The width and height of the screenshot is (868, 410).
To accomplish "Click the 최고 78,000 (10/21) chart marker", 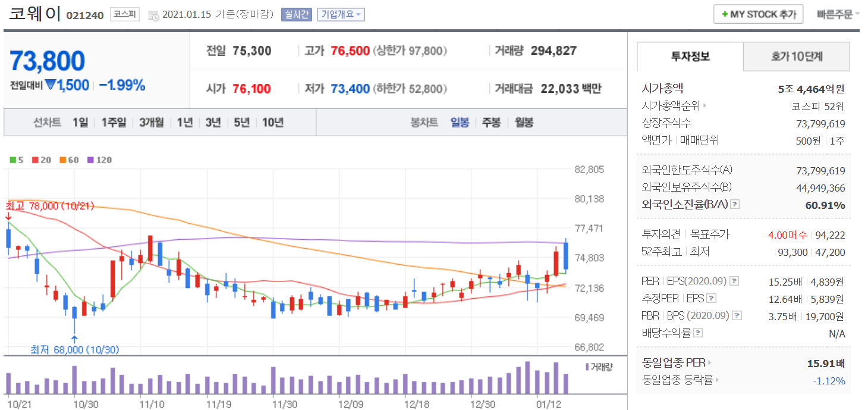I will coord(50,205).
